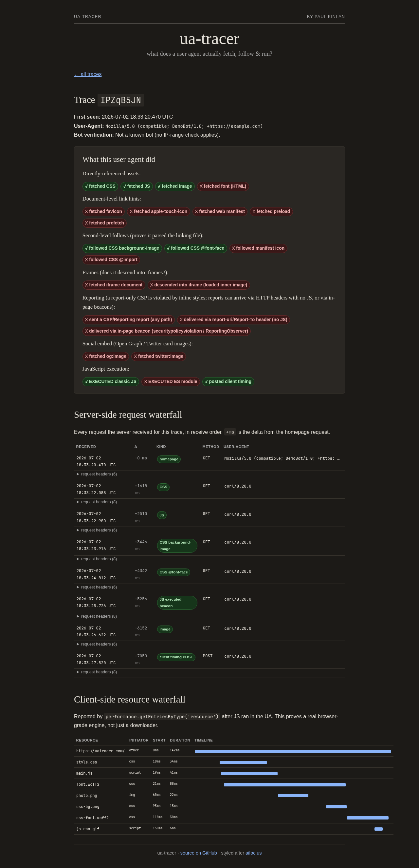
Task: Click the POST method cell
Action: coord(208,656)
